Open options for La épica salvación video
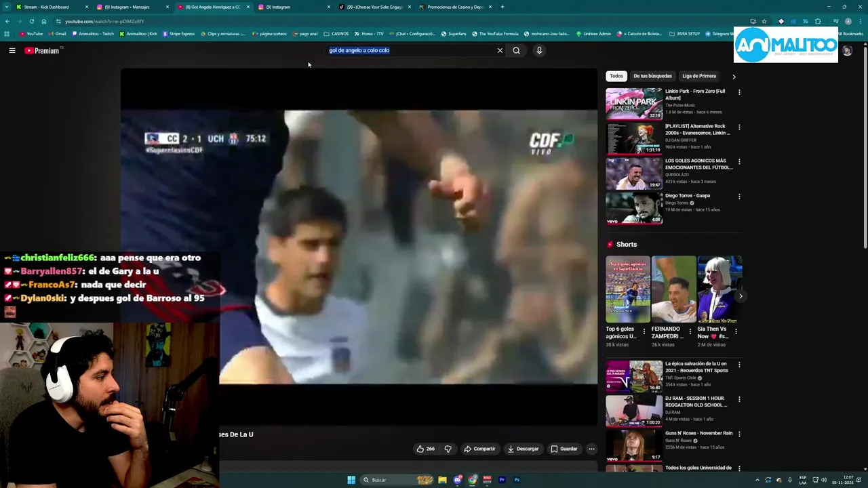This screenshot has height=488, width=868. click(x=739, y=365)
